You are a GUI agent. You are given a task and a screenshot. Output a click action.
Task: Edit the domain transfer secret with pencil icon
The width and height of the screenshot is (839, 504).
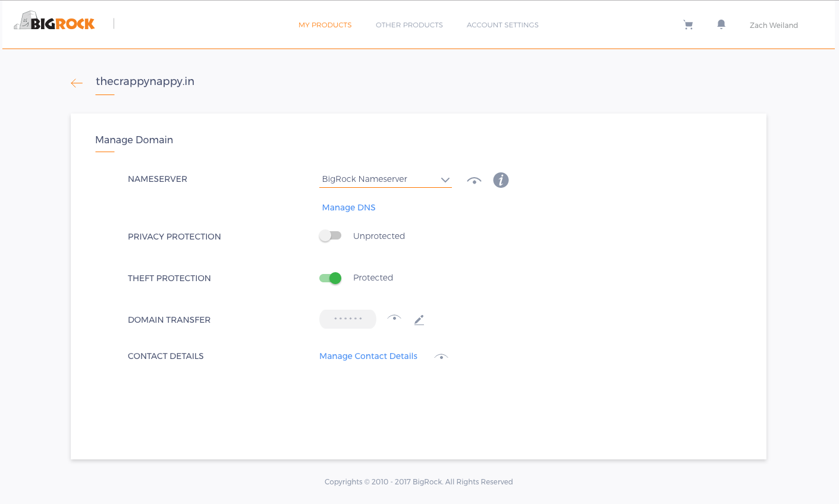point(419,320)
